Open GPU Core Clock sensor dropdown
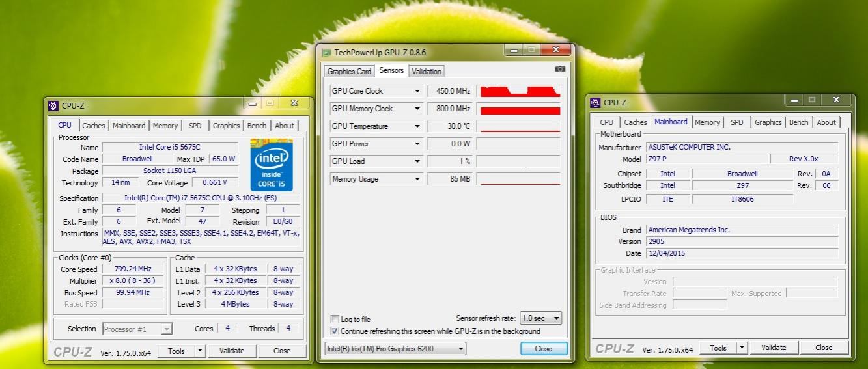Viewport: 868px width, 369px height. click(417, 91)
